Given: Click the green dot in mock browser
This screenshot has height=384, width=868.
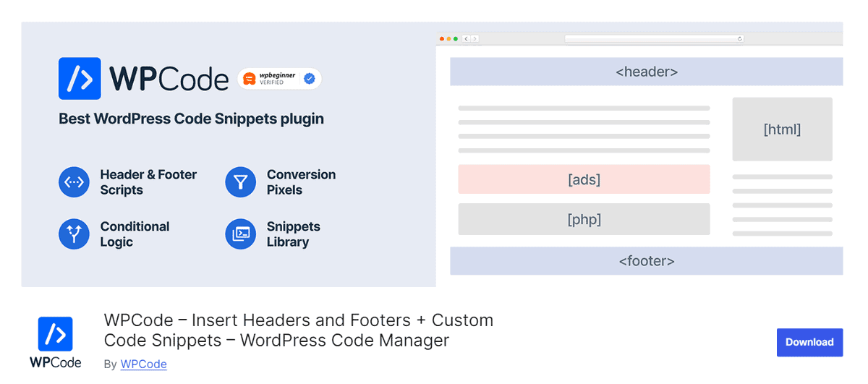Looking at the screenshot, I should click(x=455, y=38).
